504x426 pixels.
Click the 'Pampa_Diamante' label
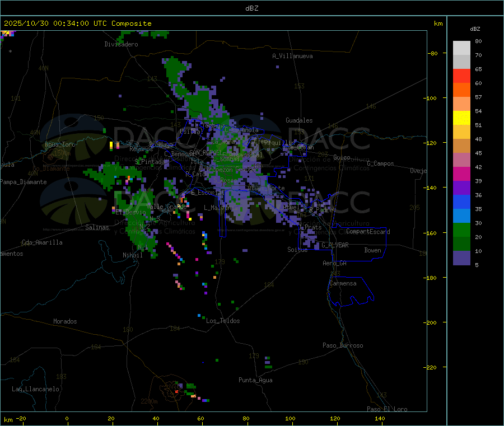point(24,182)
